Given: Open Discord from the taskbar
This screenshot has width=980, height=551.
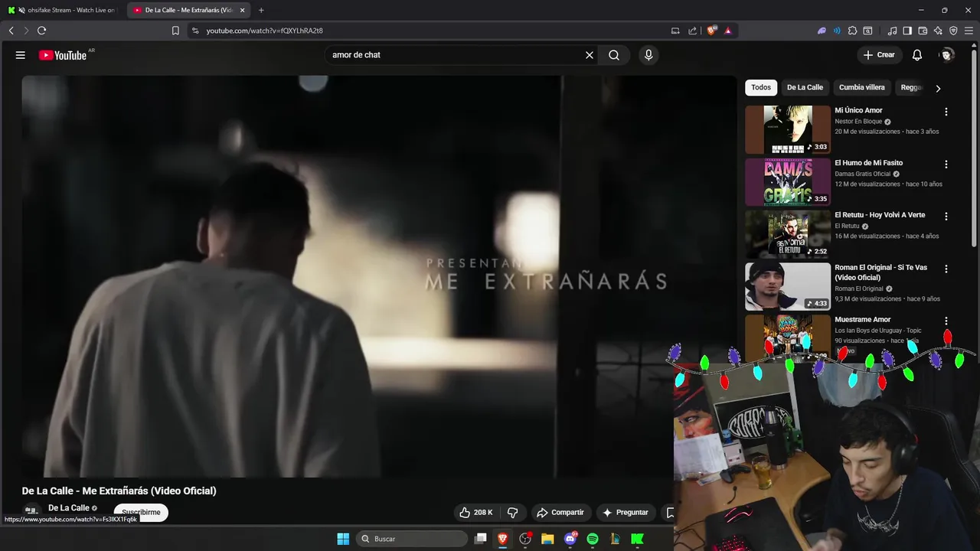Looking at the screenshot, I should coord(570,539).
